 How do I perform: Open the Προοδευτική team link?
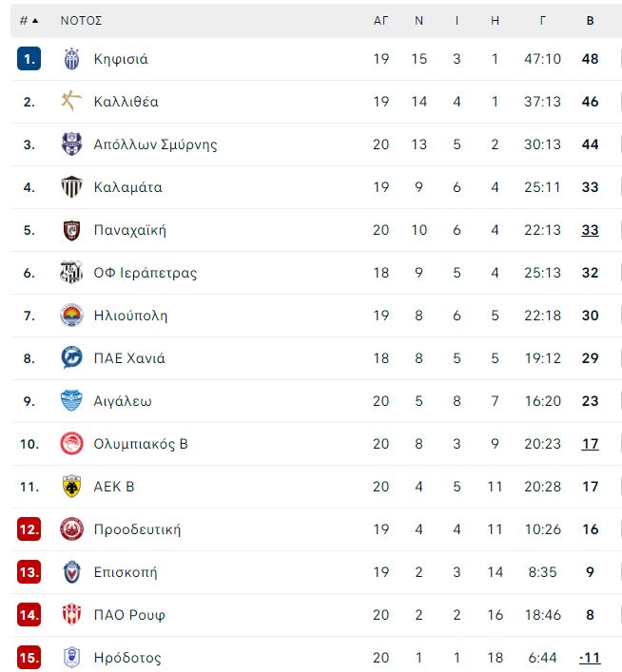137,529
